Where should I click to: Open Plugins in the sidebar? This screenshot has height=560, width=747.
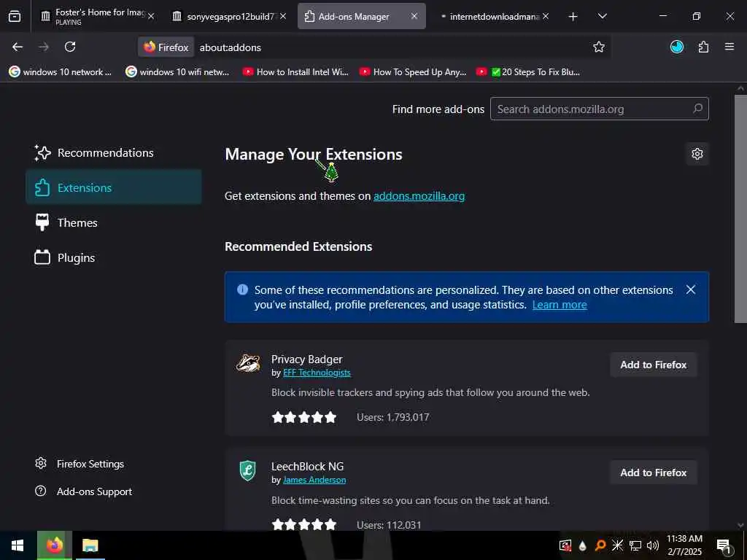tap(113, 257)
